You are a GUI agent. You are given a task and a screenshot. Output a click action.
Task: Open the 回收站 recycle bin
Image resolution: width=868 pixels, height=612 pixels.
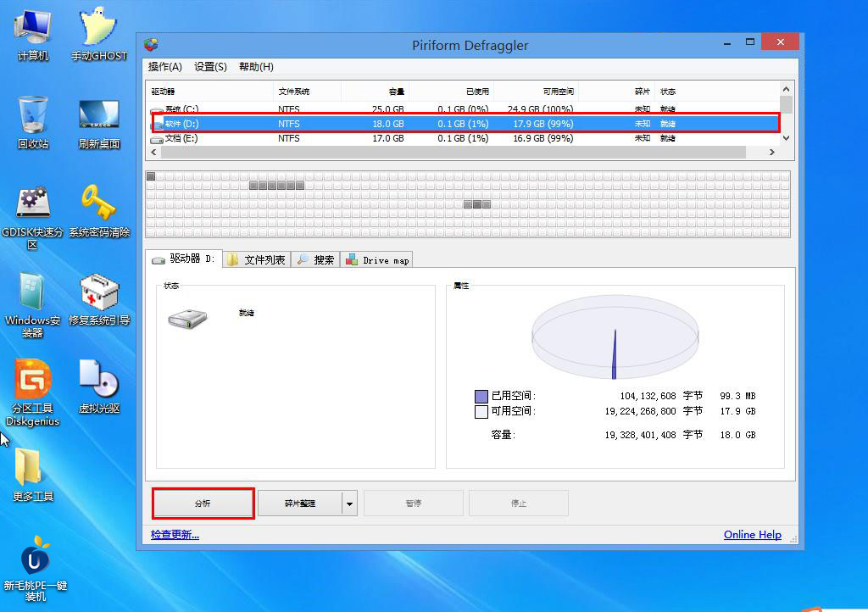[x=32, y=114]
